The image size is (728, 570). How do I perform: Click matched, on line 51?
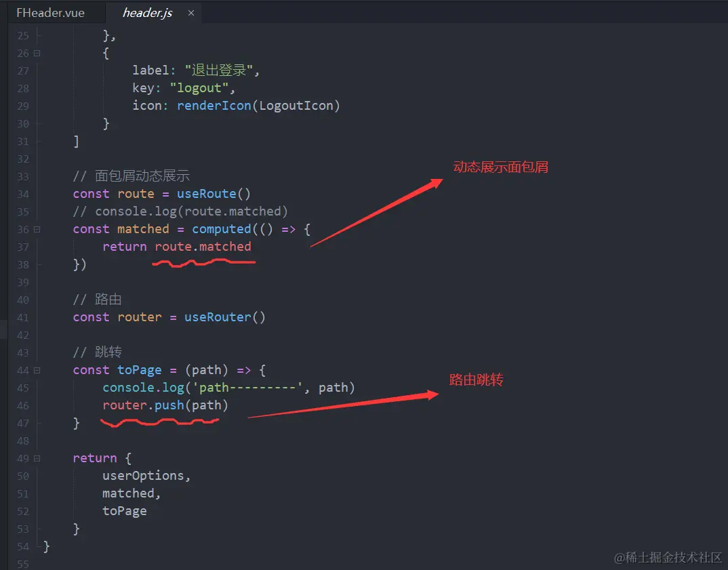tap(132, 493)
